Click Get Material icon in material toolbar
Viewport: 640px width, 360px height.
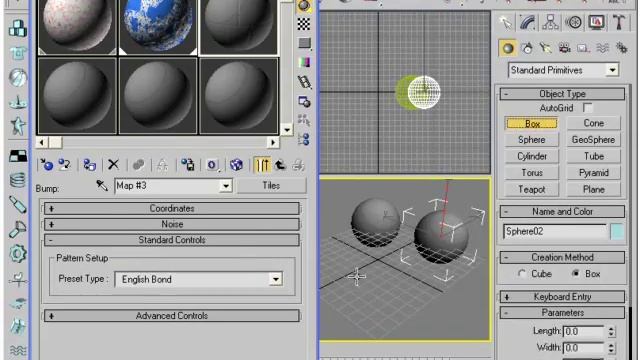46,165
